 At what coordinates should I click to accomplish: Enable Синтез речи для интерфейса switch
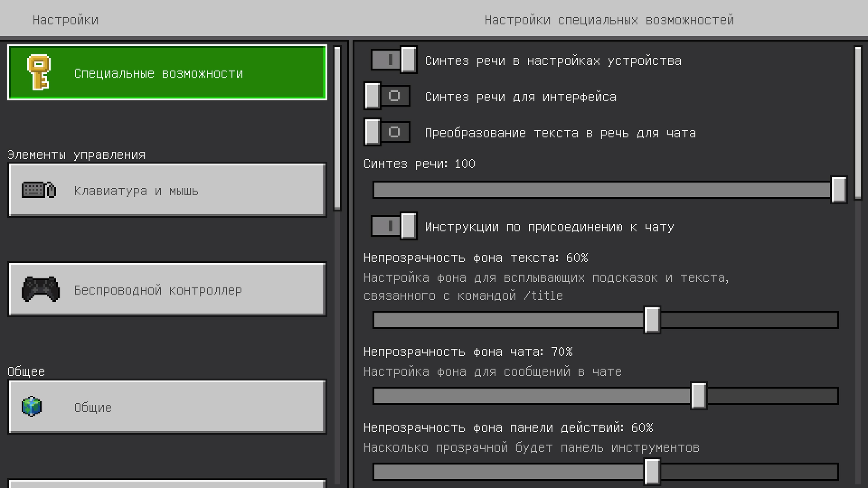[x=387, y=96]
